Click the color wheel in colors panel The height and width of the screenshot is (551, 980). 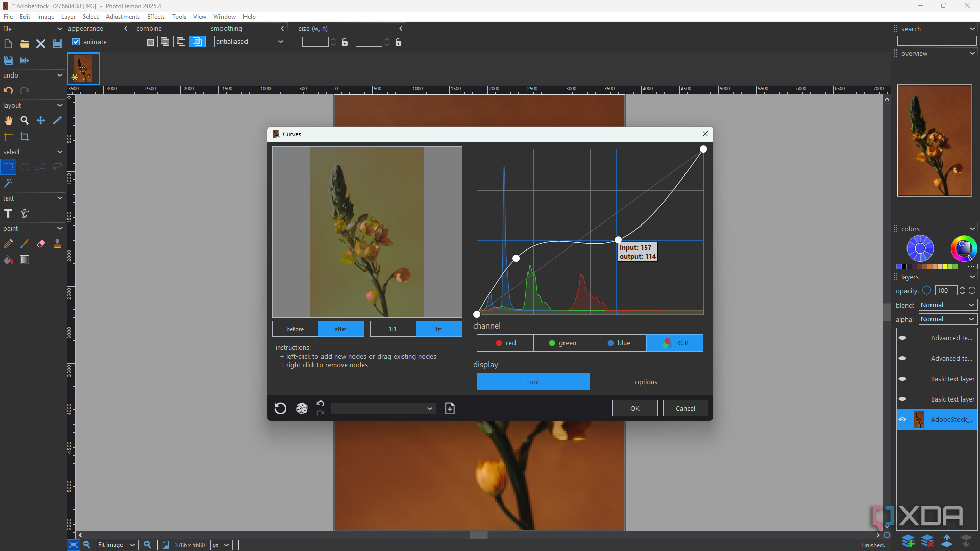pos(963,248)
